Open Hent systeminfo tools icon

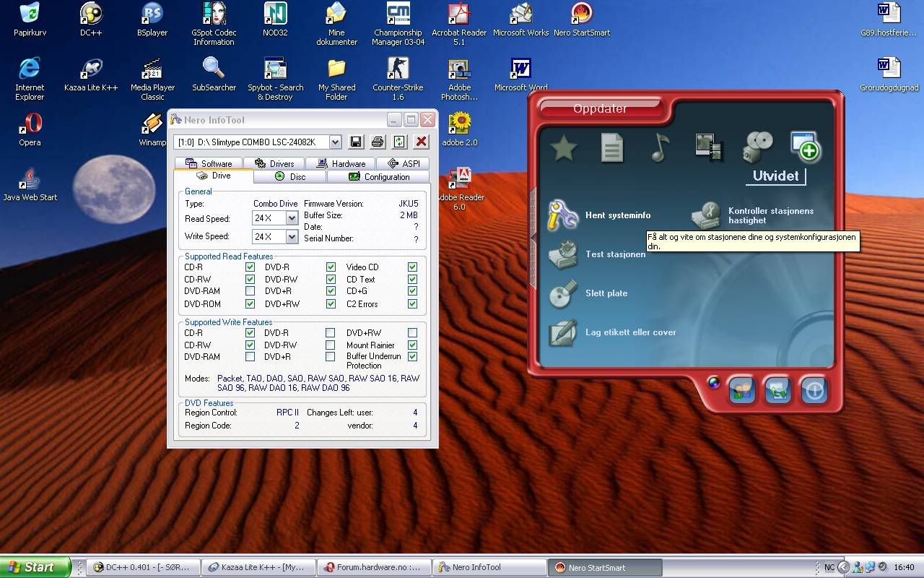562,215
